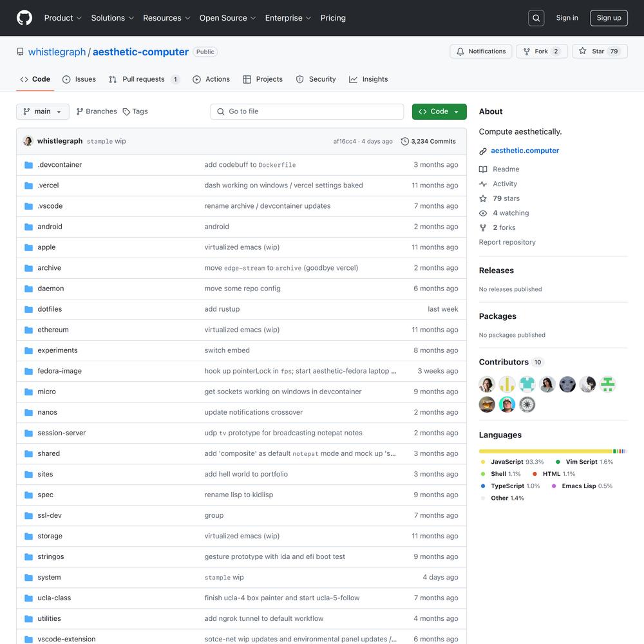This screenshot has height=644, width=644.
Task: Open the aesthetic.computer website link
Action: click(x=525, y=151)
